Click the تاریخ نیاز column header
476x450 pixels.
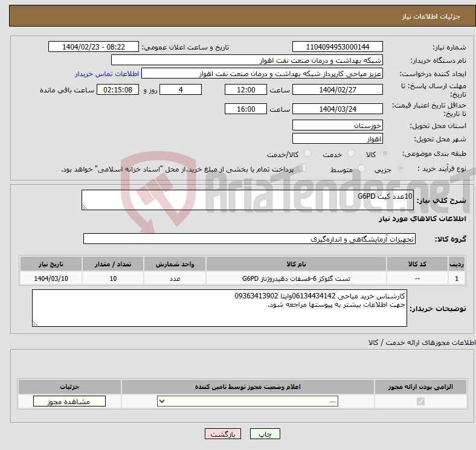pos(51,264)
